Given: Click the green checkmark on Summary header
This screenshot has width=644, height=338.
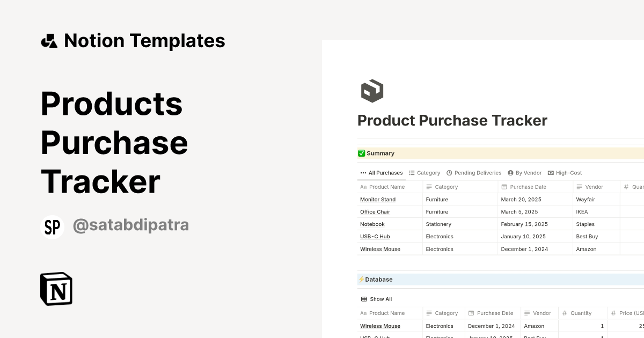Looking at the screenshot, I should pos(362,153).
